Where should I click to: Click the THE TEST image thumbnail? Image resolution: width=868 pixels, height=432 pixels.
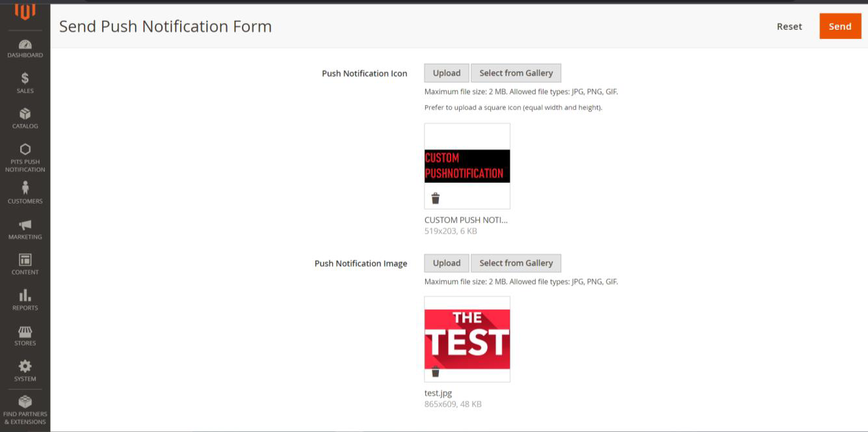pos(467,336)
